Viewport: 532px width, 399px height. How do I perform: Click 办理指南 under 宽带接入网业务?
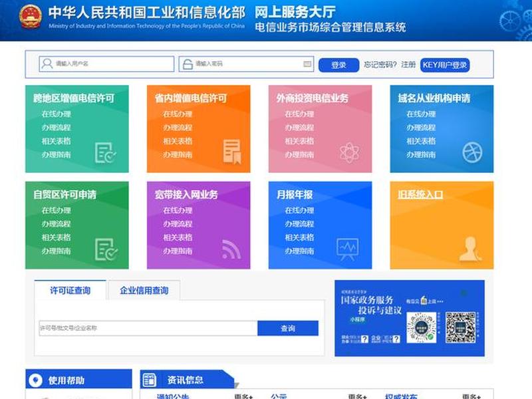point(178,251)
